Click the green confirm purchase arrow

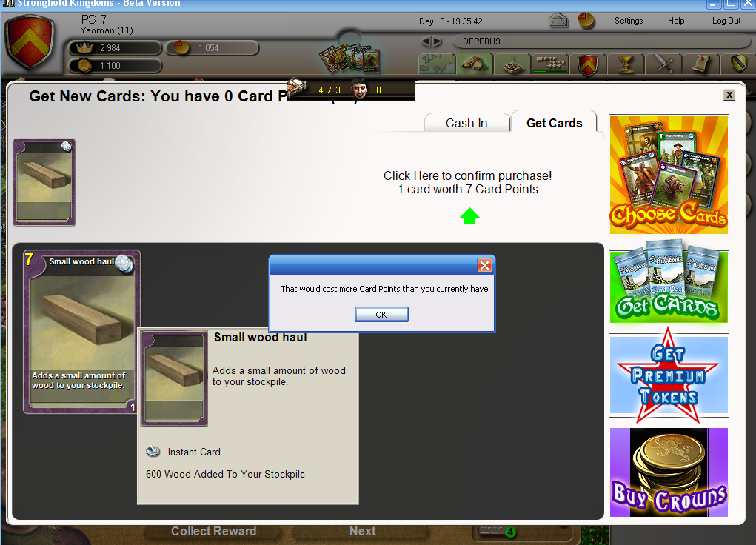469,216
